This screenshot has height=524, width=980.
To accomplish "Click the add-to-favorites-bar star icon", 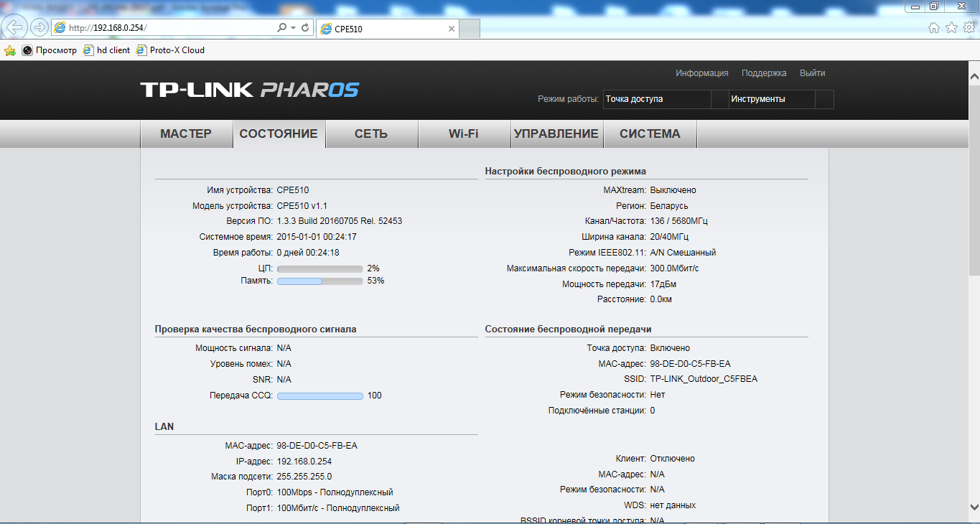I will pos(10,50).
